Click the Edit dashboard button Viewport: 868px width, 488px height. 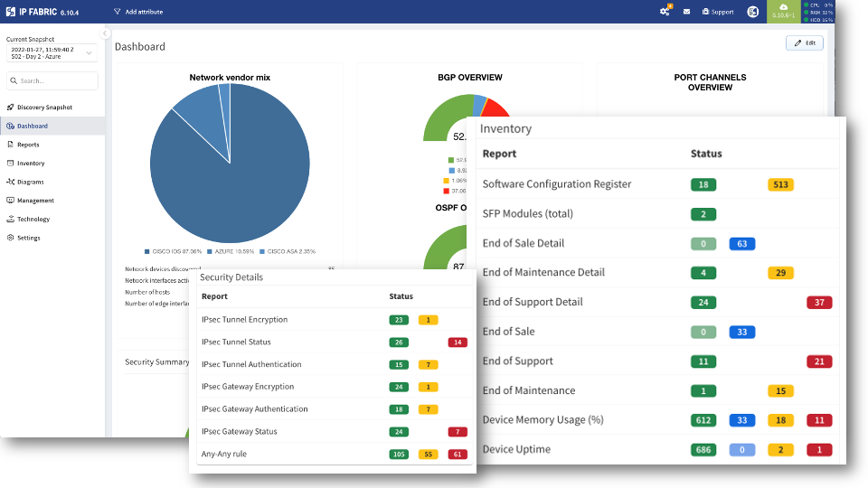pyautogui.click(x=805, y=42)
